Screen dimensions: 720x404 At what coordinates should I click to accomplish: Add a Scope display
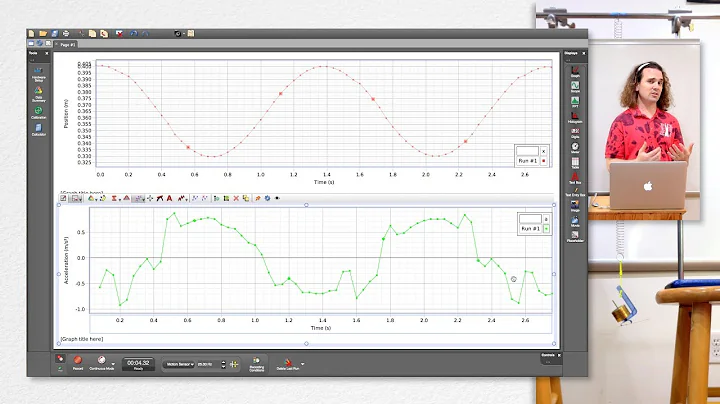pos(575,87)
